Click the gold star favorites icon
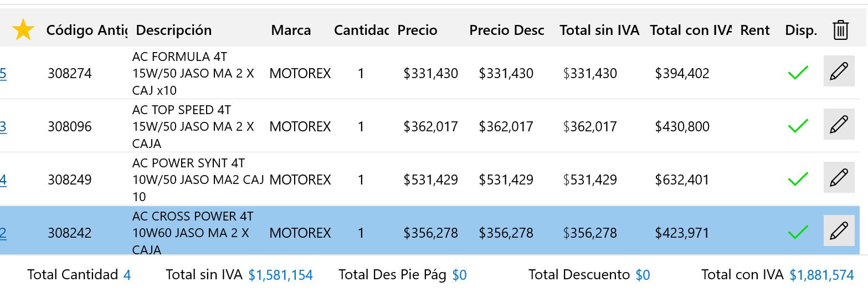This screenshot has width=868, height=292. tap(23, 30)
